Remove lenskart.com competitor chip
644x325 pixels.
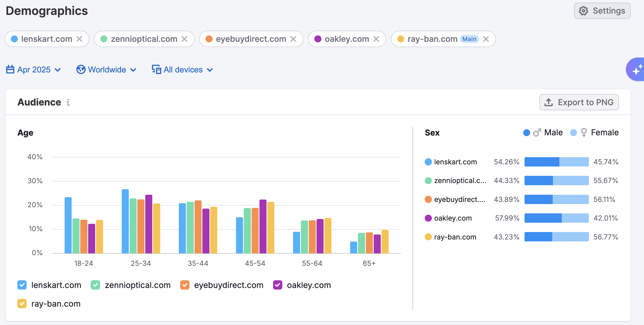tap(79, 39)
